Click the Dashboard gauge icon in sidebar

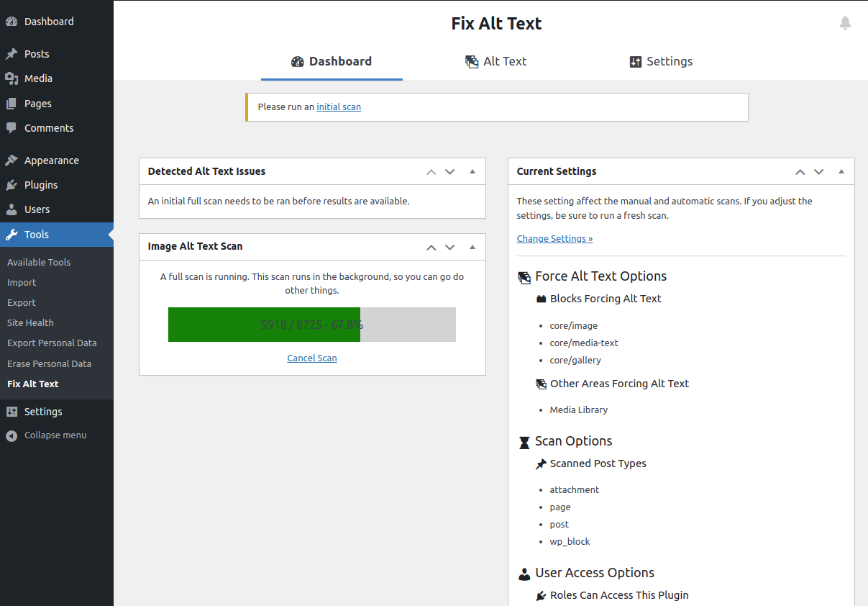point(12,22)
